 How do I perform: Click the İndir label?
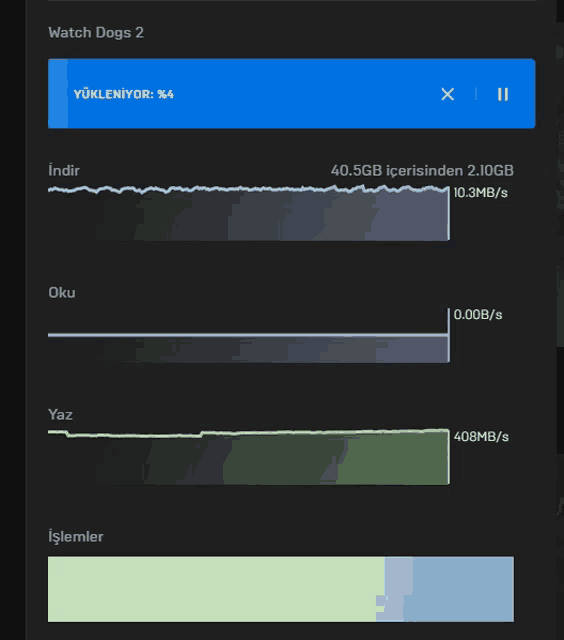point(64,170)
